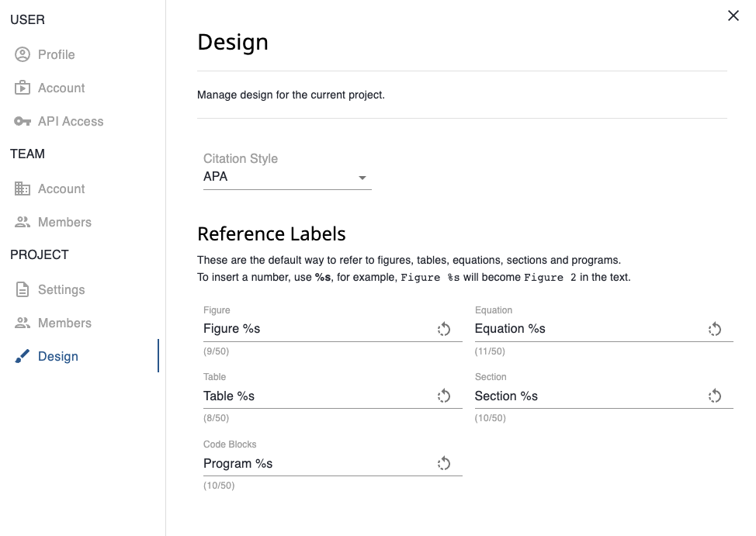Image resolution: width=756 pixels, height=536 pixels.
Task: Expand the APA style selector arrow
Action: [362, 177]
